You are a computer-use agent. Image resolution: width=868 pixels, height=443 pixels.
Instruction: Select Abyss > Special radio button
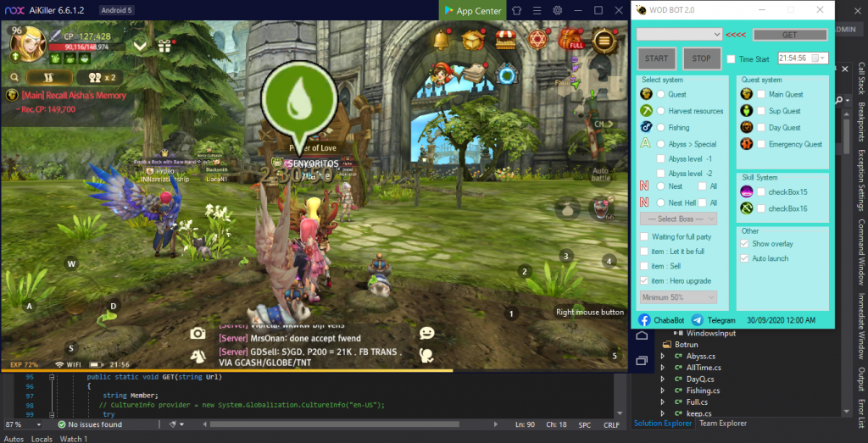click(x=661, y=144)
